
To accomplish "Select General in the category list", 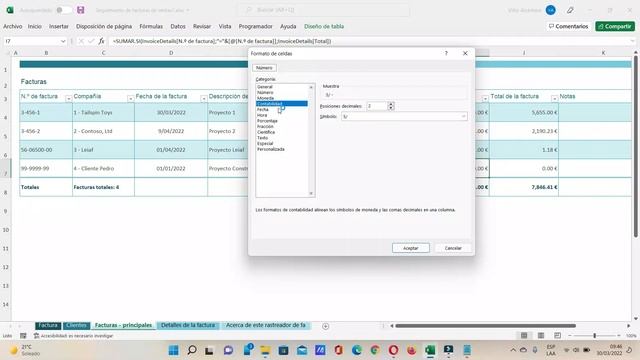I will tap(265, 87).
